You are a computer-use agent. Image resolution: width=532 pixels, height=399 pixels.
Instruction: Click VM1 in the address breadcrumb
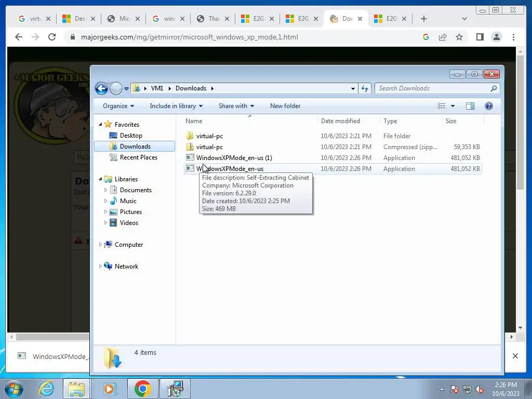(157, 88)
